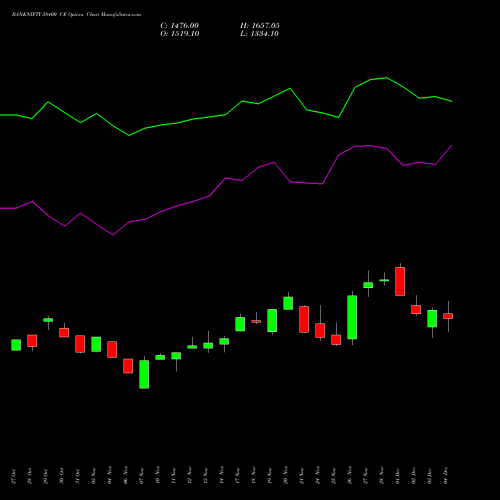Select the high value H: 1657.05
Viewport: 500px width, 500px height.
260,26
